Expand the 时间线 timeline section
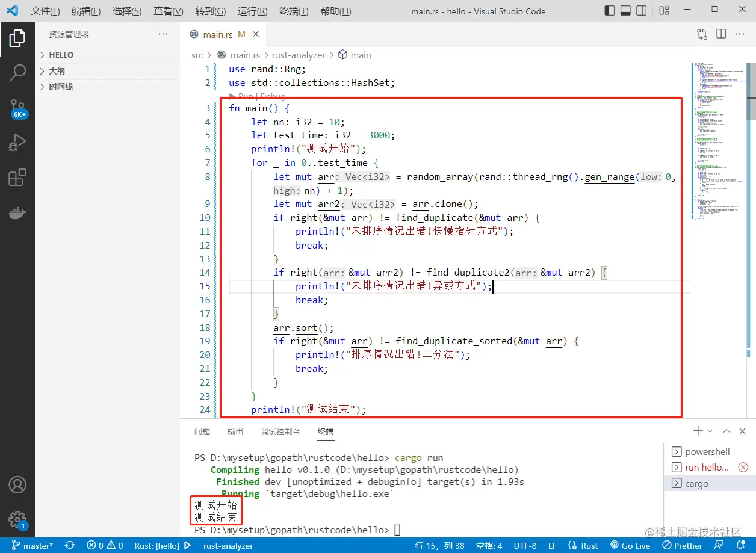The width and height of the screenshot is (756, 553). (107, 87)
